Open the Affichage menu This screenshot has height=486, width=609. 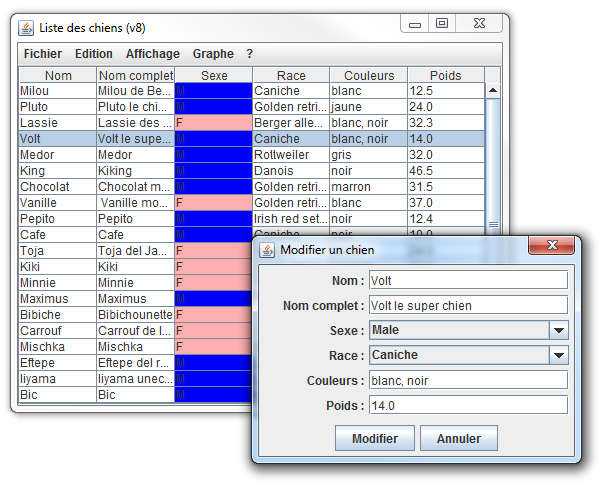tap(153, 54)
